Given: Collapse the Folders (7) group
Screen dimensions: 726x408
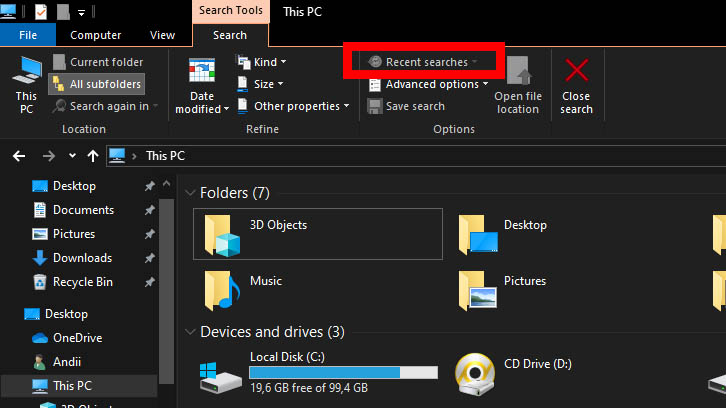Looking at the screenshot, I should click(190, 193).
